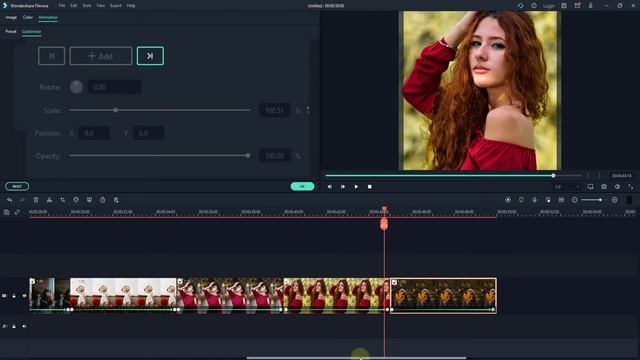Click the Rotate value field
Screen dimensions: 640x360
point(115,87)
